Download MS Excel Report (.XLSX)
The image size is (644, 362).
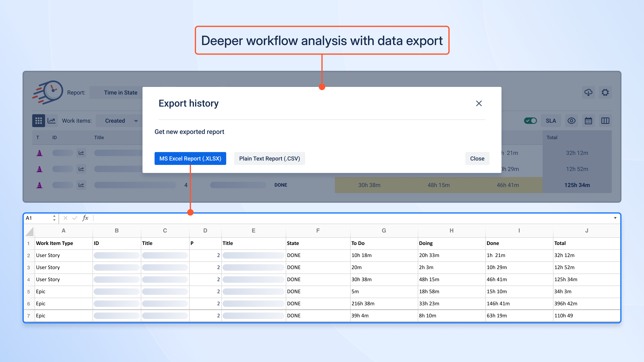[x=190, y=158]
